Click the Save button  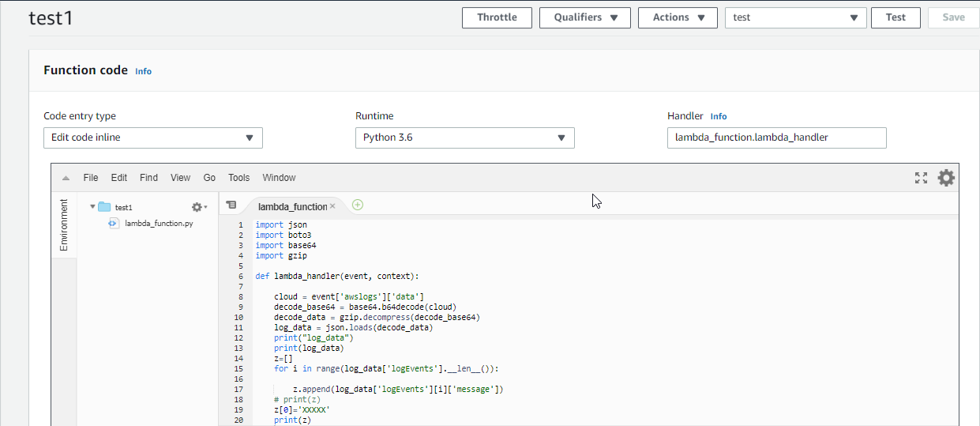tap(953, 17)
